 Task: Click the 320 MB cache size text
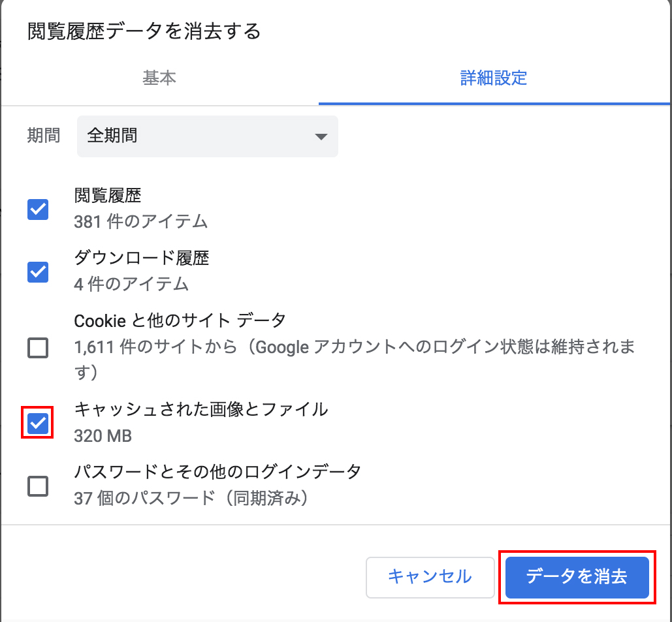(103, 435)
